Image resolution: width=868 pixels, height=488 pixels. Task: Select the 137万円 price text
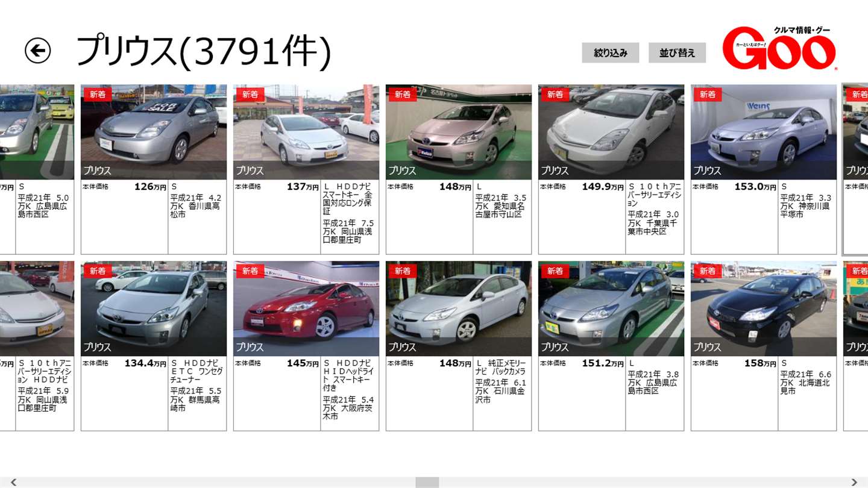[x=303, y=187]
